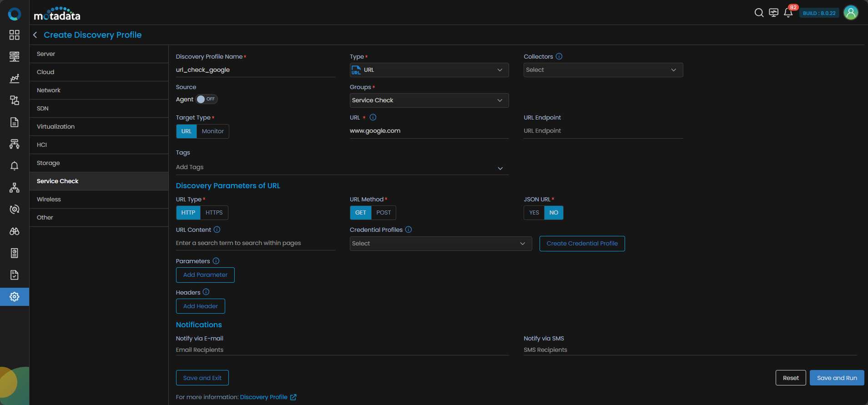The image size is (868, 405).
Task: Open notifications bell with 82 badge
Action: tap(788, 13)
